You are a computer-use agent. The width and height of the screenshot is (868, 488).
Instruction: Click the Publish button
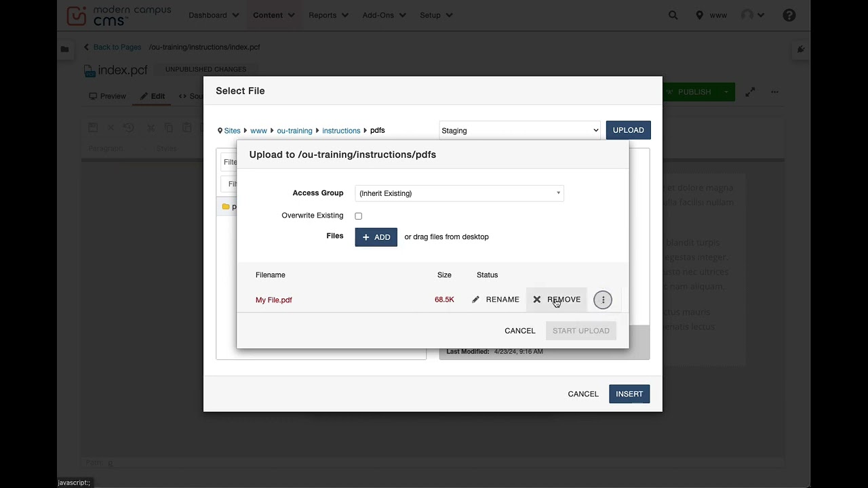pos(690,92)
